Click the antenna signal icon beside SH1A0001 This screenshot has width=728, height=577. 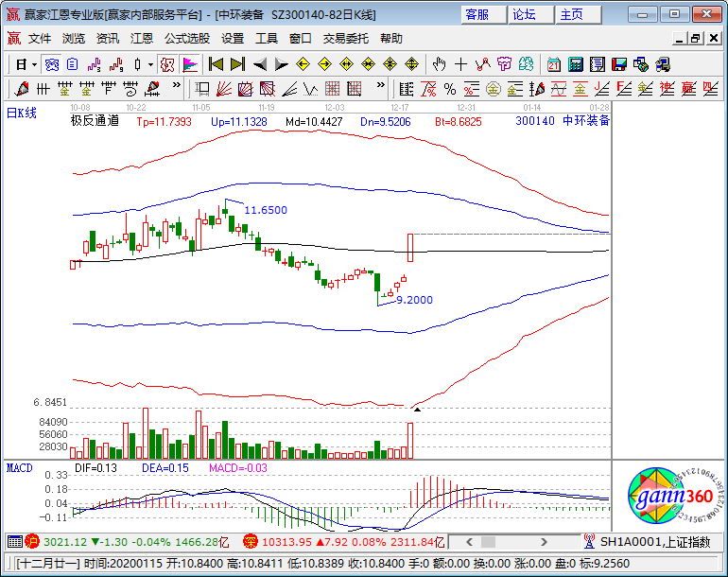589,541
